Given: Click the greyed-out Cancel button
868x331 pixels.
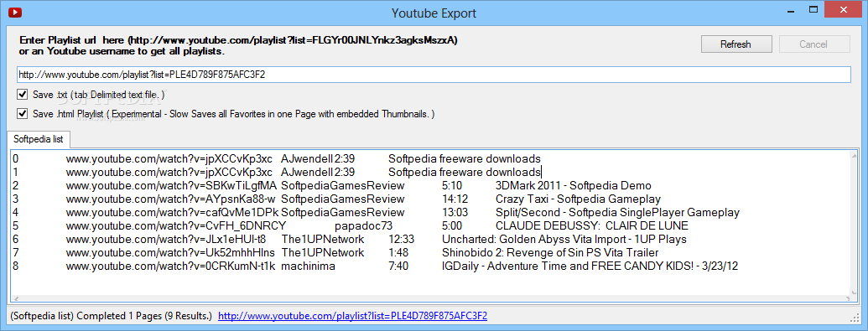Looking at the screenshot, I should click(813, 44).
